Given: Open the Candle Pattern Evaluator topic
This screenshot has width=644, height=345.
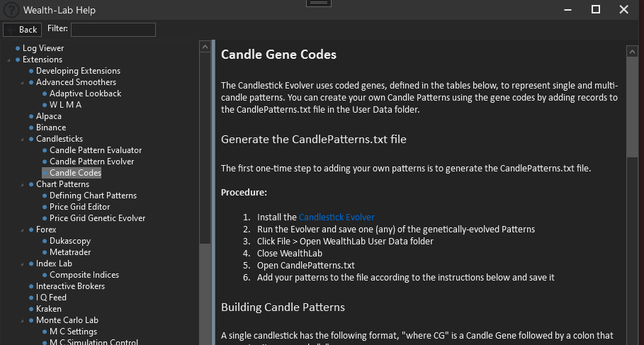Looking at the screenshot, I should coord(95,150).
